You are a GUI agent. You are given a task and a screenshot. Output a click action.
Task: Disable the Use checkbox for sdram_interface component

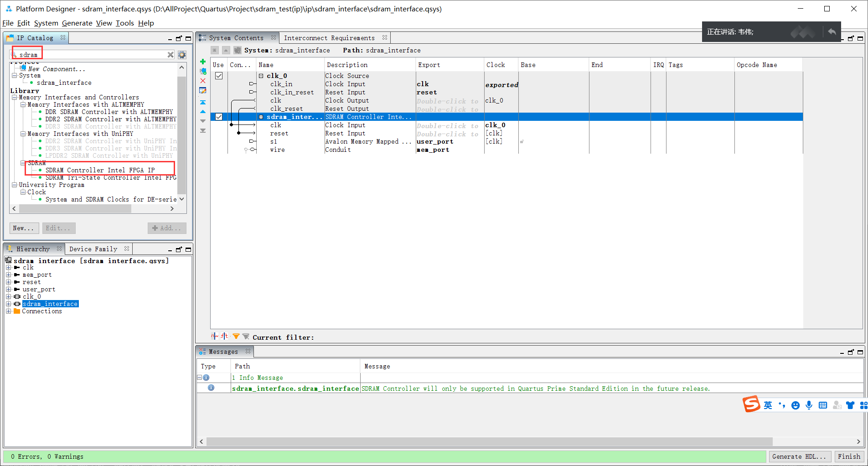coord(218,117)
